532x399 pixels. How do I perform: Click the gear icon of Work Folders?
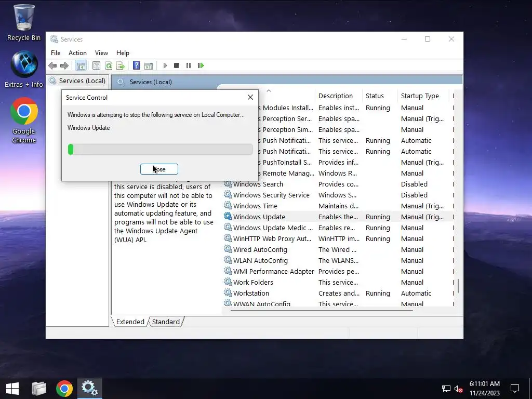(x=228, y=282)
